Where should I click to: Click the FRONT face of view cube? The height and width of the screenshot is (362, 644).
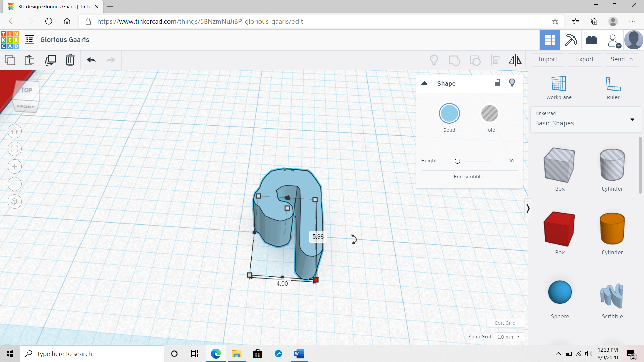pos(26,106)
